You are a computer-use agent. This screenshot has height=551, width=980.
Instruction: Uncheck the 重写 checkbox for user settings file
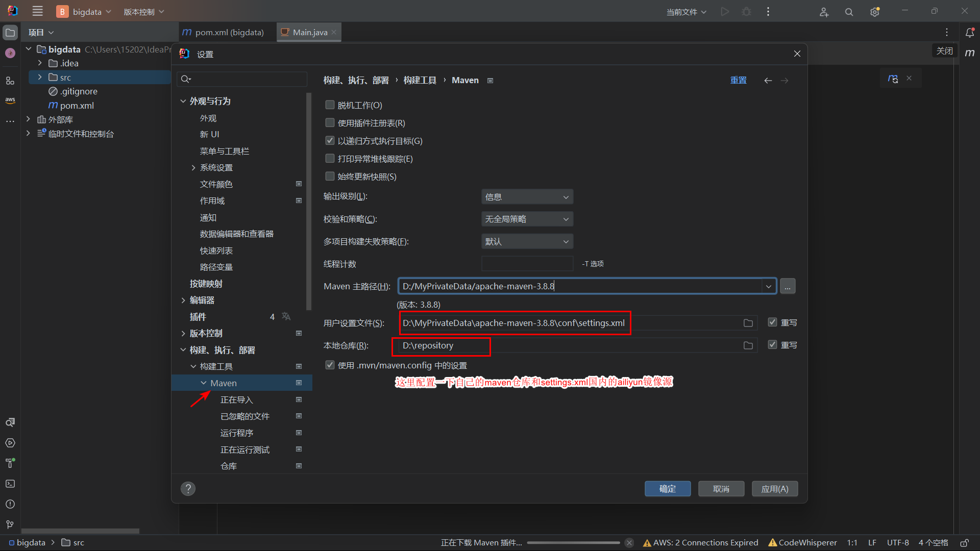pyautogui.click(x=772, y=322)
